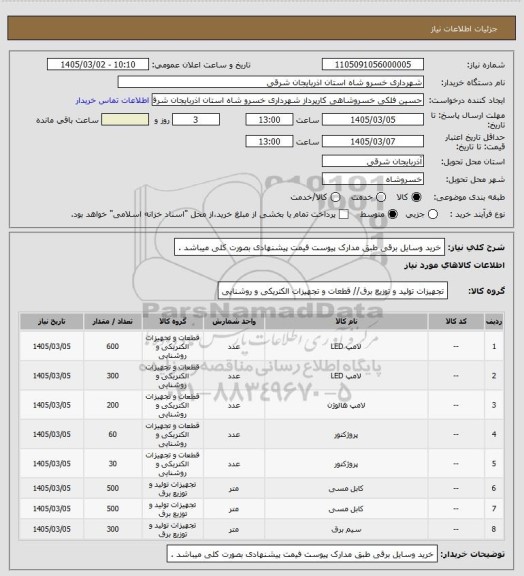Click quantity 60 in row 4
This screenshot has height=576, width=524.
point(112,435)
